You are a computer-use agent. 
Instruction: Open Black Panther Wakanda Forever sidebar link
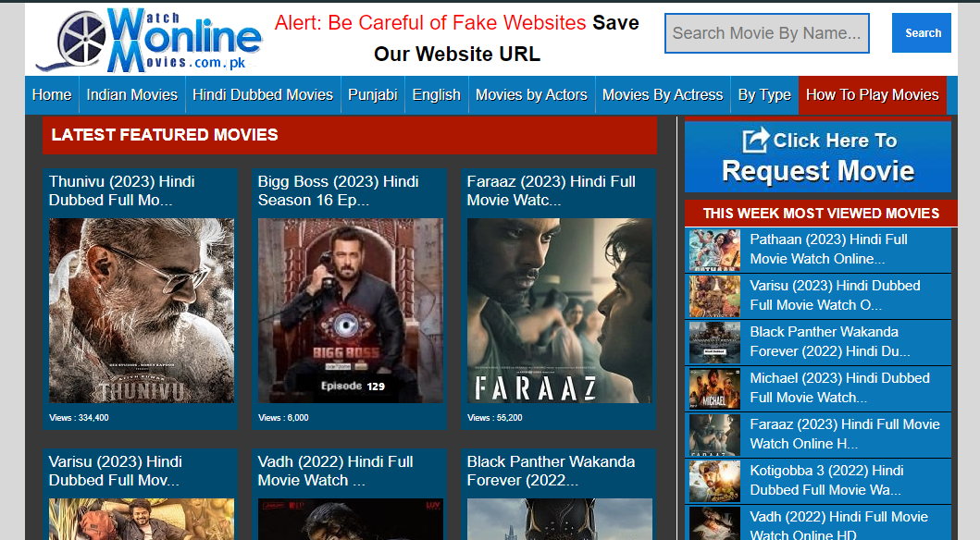830,341
